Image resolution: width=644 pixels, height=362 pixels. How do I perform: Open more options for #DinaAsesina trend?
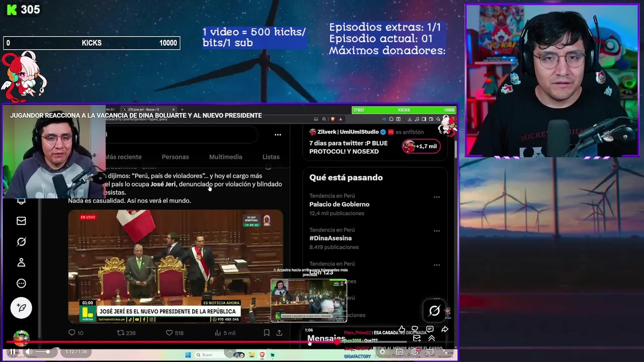437,231
